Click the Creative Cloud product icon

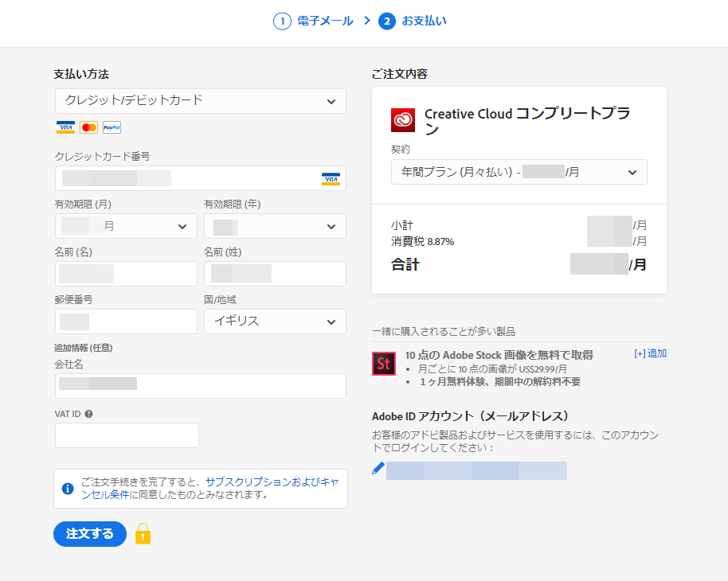[x=403, y=120]
